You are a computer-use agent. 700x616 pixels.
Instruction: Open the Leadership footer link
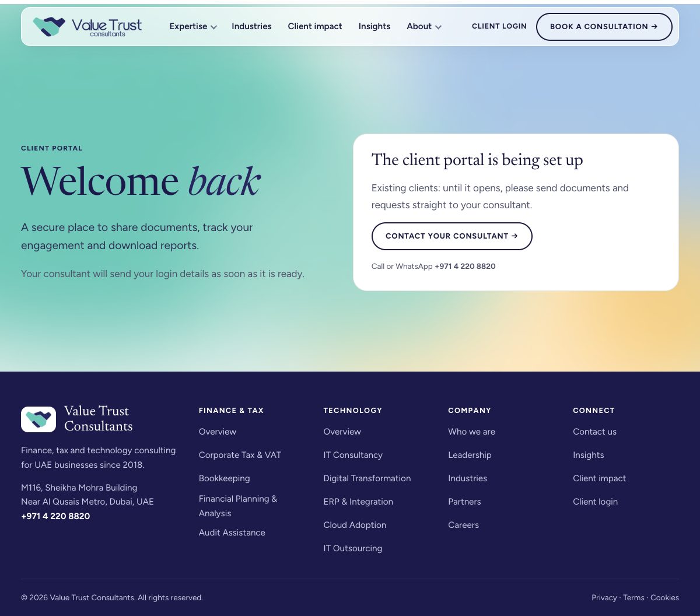click(470, 455)
